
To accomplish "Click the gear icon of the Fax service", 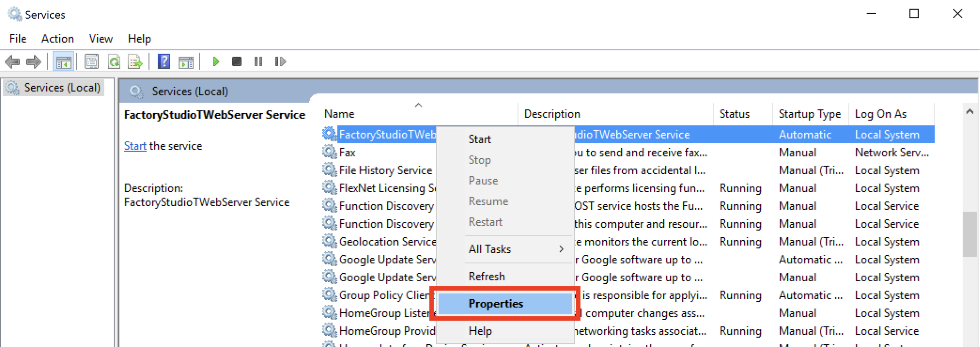I will coord(329,152).
